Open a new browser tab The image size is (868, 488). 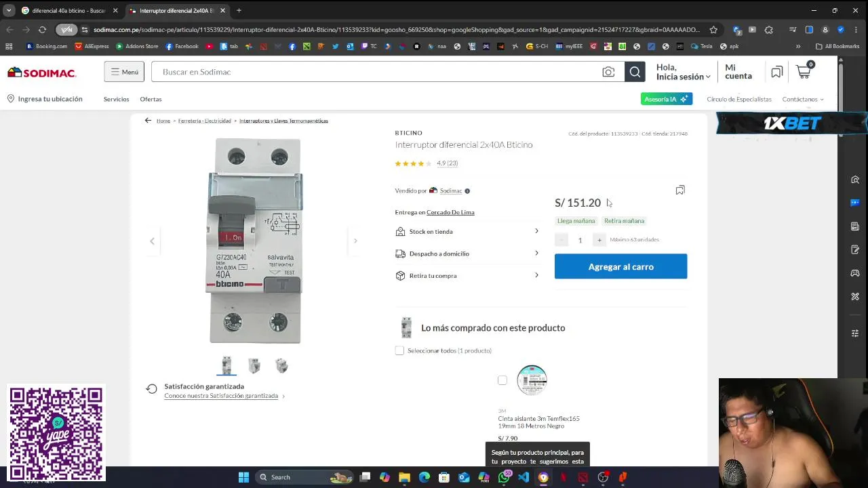[x=239, y=10]
